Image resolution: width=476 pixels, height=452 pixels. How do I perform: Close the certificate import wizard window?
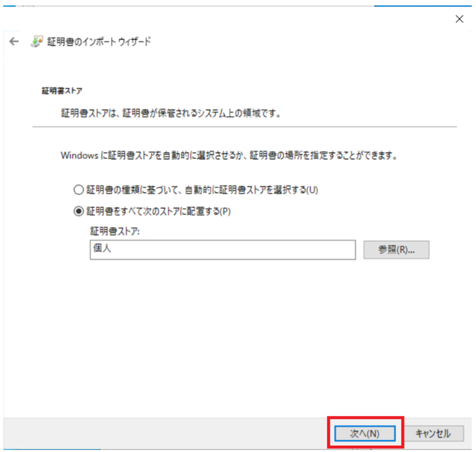(459, 19)
